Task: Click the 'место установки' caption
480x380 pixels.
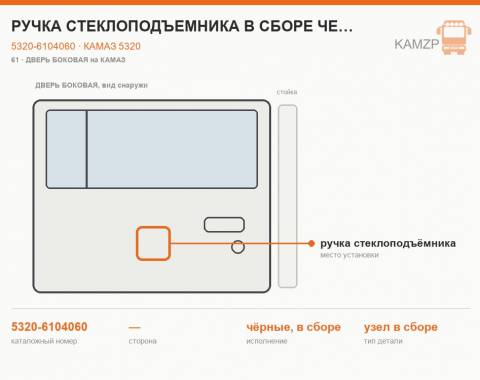Action: (350, 255)
